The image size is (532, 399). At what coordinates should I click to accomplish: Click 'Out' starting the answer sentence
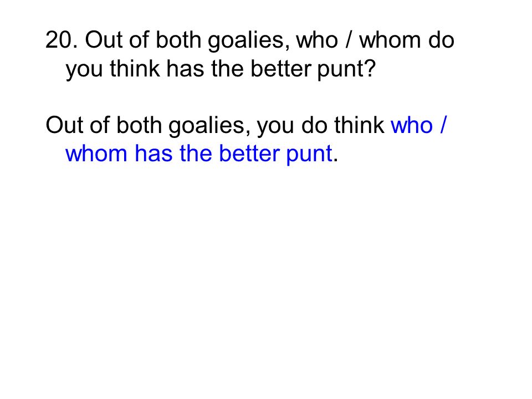click(65, 125)
